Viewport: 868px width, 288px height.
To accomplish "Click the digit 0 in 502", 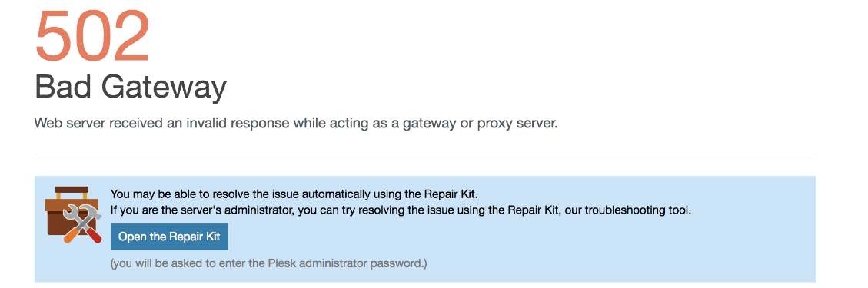I will click(92, 37).
